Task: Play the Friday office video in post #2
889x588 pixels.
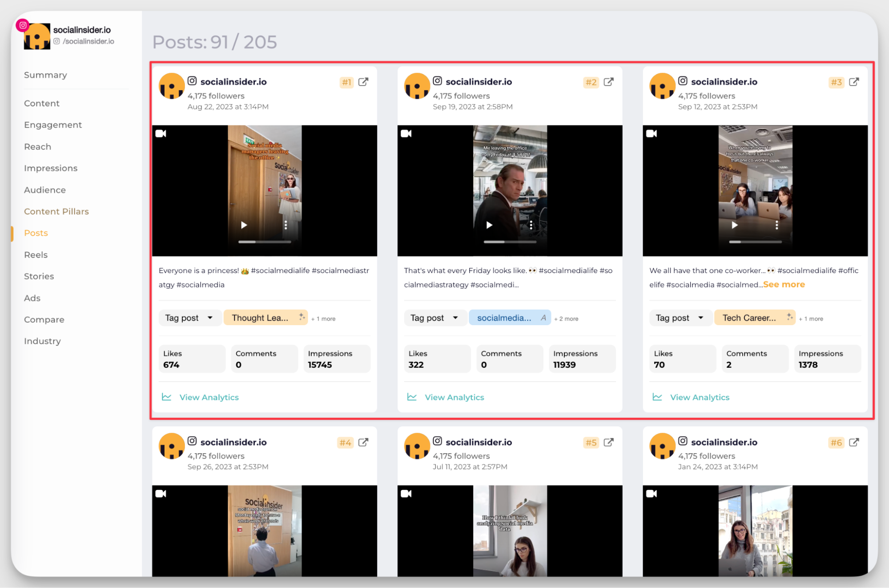Action: pyautogui.click(x=489, y=225)
